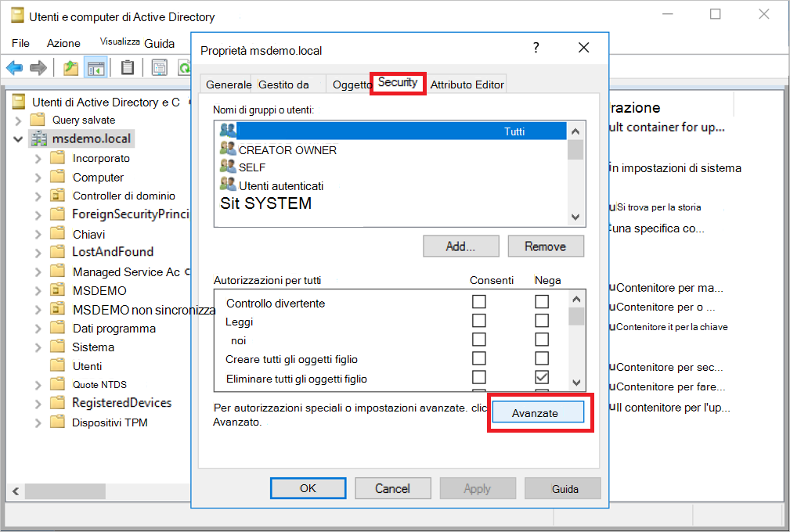Viewport: 790px width, 532px height.
Task: Open the File menu
Action: pos(20,43)
